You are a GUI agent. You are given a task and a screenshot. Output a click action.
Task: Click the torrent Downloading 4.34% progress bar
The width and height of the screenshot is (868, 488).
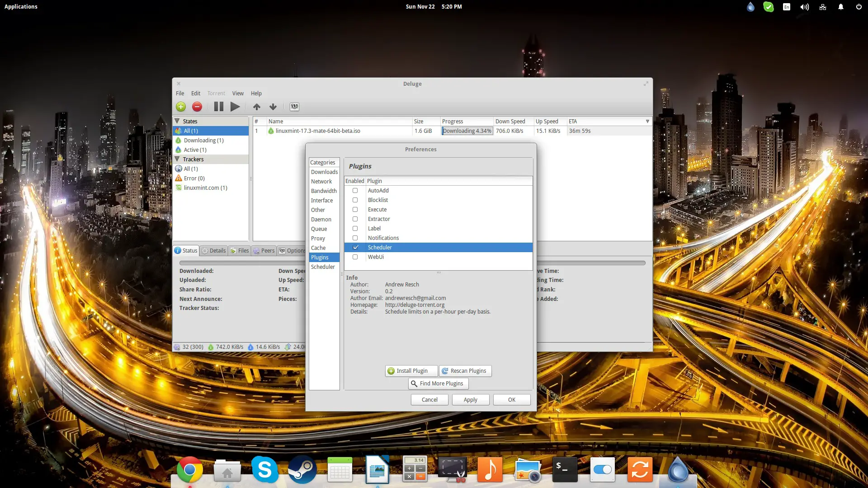tap(467, 131)
